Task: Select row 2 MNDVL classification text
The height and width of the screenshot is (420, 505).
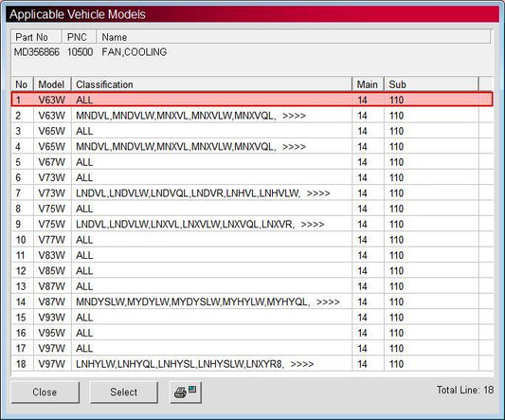Action: pos(176,116)
